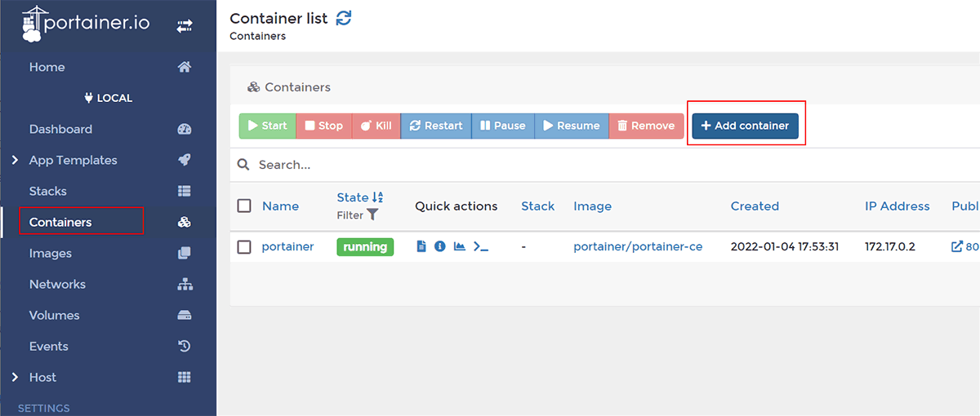
Task: Expand the Host sidebar section
Action: click(x=42, y=377)
